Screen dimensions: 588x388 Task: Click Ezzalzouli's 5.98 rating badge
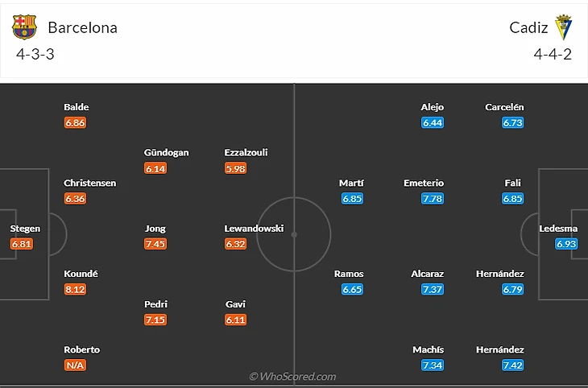[x=235, y=168]
